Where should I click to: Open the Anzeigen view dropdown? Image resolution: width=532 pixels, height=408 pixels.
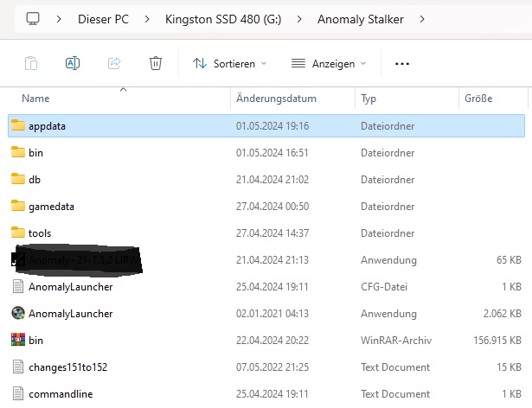pos(329,63)
